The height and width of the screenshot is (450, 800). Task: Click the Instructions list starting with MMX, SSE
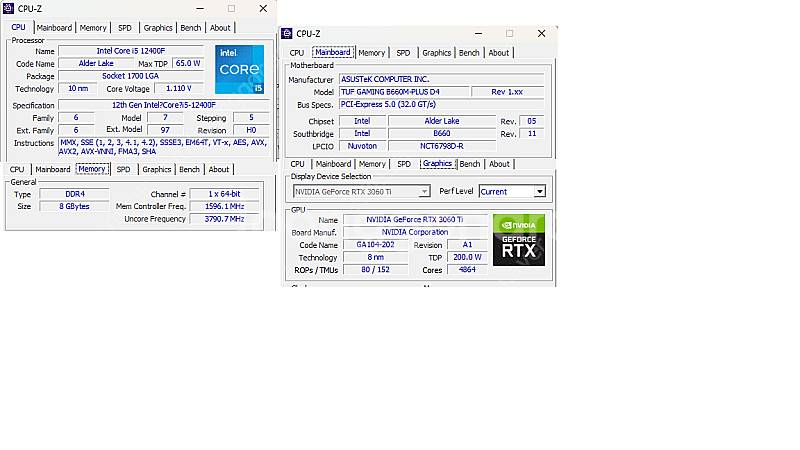(x=164, y=147)
